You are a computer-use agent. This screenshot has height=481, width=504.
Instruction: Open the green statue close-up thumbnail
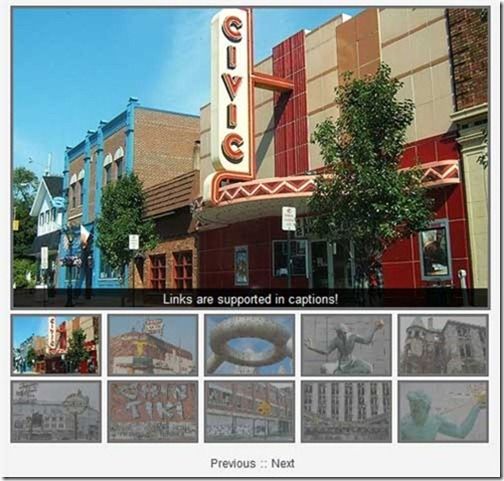pos(443,412)
